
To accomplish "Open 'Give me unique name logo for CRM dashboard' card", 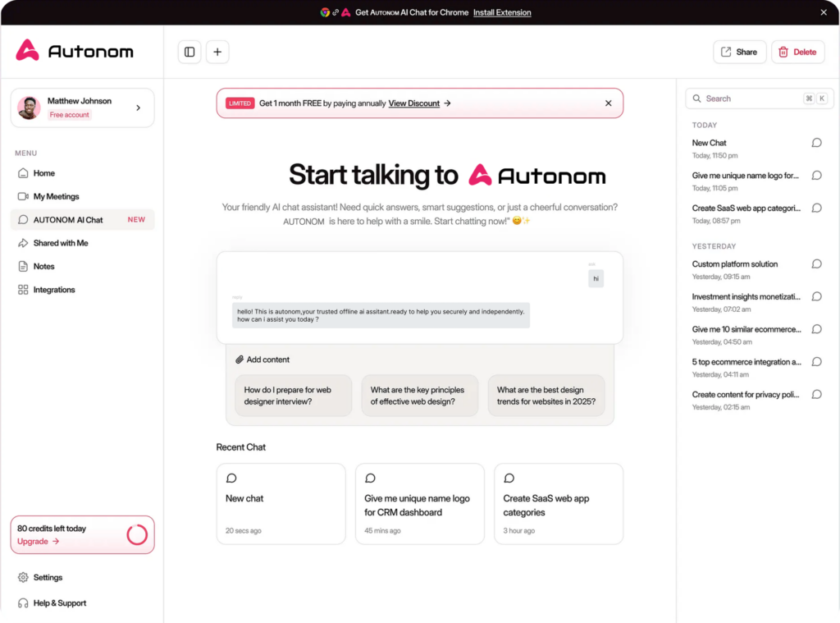I will 419,504.
